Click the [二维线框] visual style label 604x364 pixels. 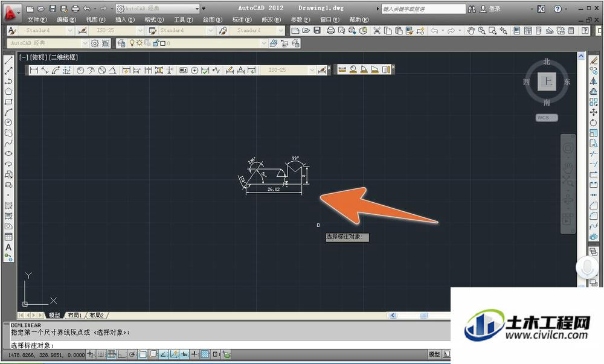63,57
